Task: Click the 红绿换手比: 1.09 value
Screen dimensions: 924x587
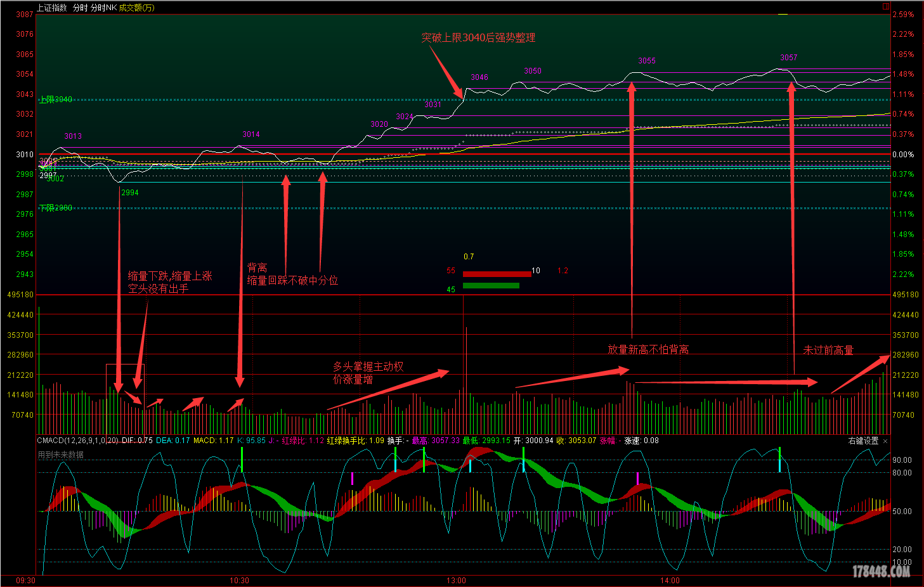Action: point(356,441)
